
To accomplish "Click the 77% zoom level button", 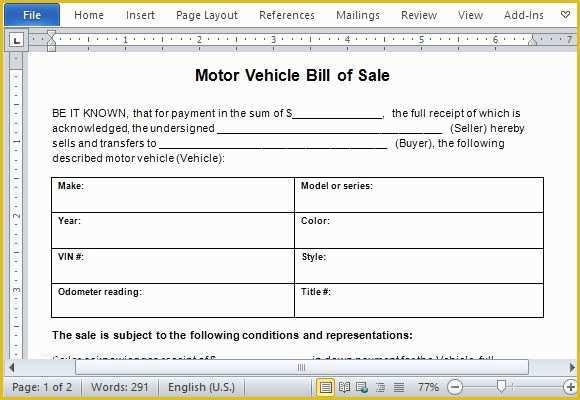I will tap(428, 387).
